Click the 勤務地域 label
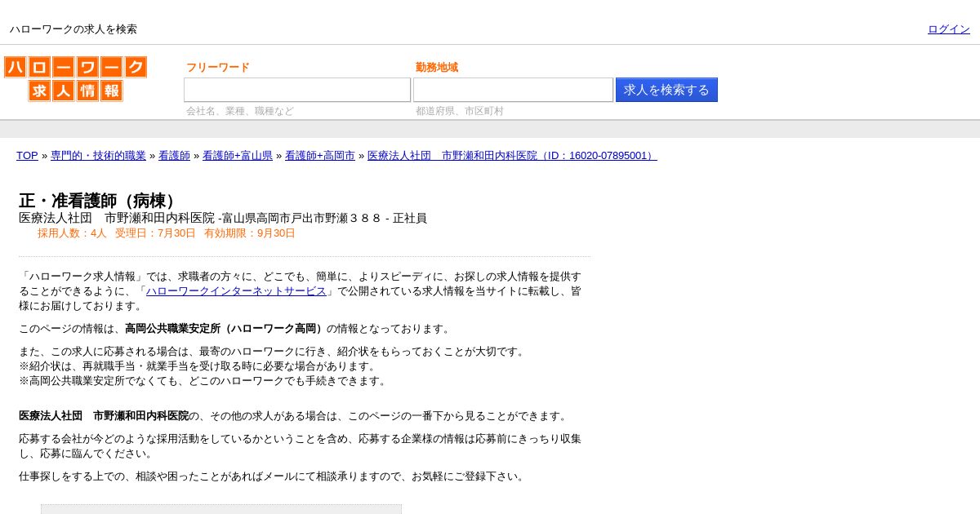This screenshot has height=514, width=980. pyautogui.click(x=437, y=68)
